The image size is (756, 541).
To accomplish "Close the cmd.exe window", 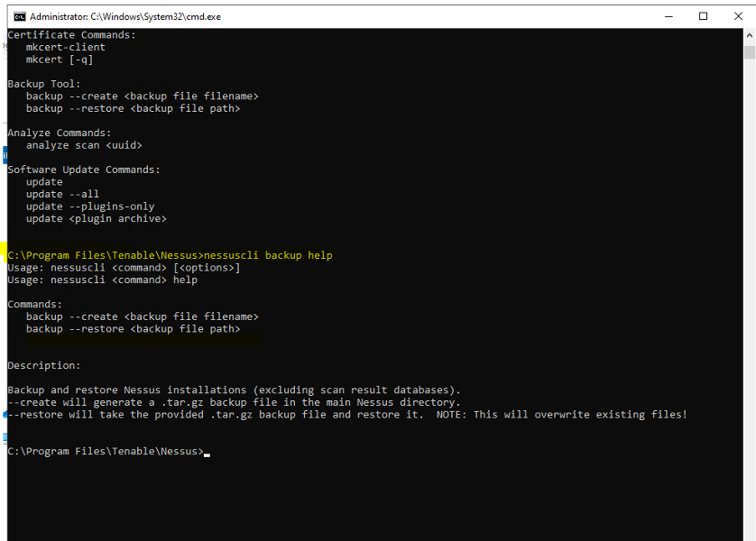I will point(738,16).
